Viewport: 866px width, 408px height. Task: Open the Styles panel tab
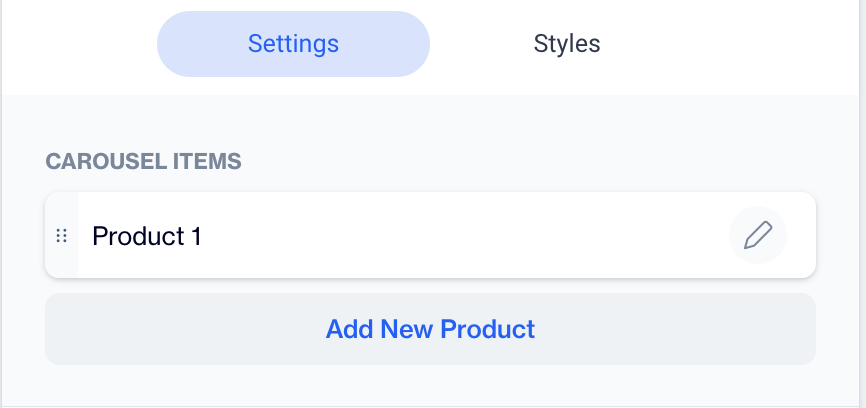pos(566,44)
